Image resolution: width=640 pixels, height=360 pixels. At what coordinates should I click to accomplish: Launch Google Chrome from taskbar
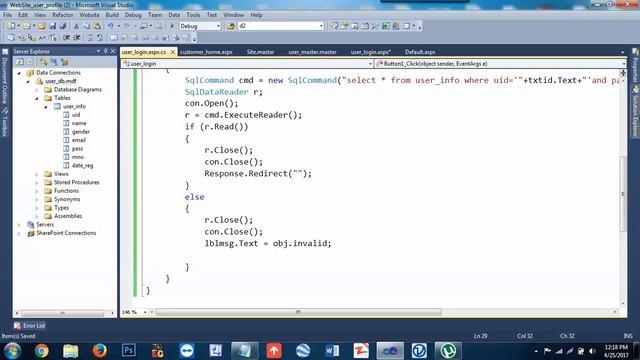tap(41, 351)
